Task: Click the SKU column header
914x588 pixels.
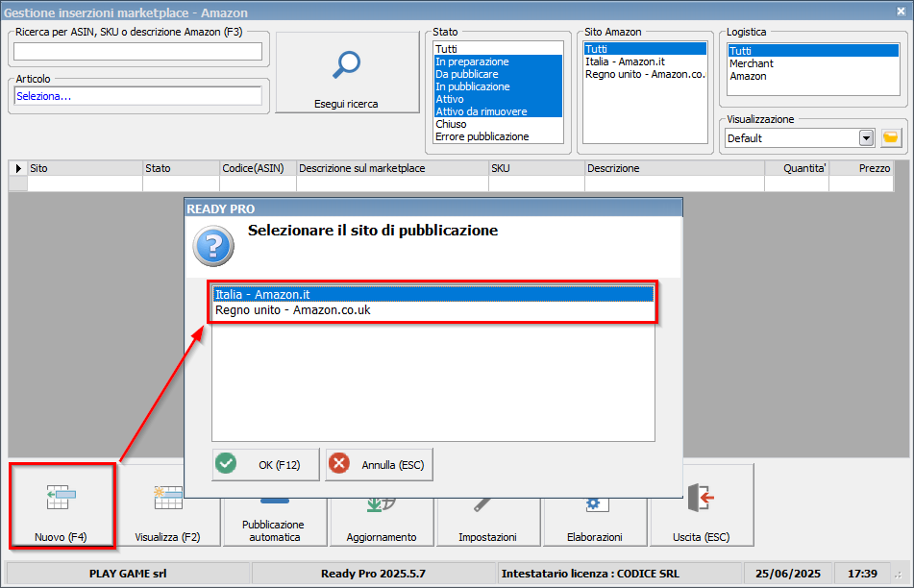Action: [x=537, y=168]
